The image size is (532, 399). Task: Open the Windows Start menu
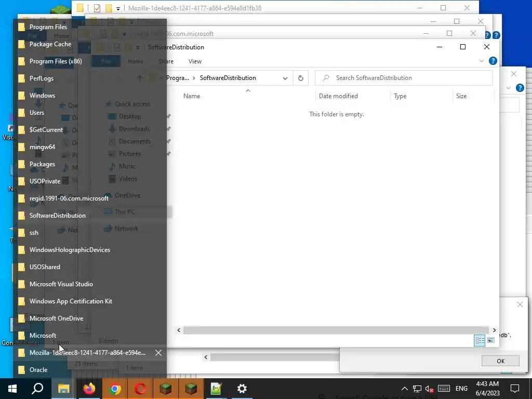click(12, 389)
